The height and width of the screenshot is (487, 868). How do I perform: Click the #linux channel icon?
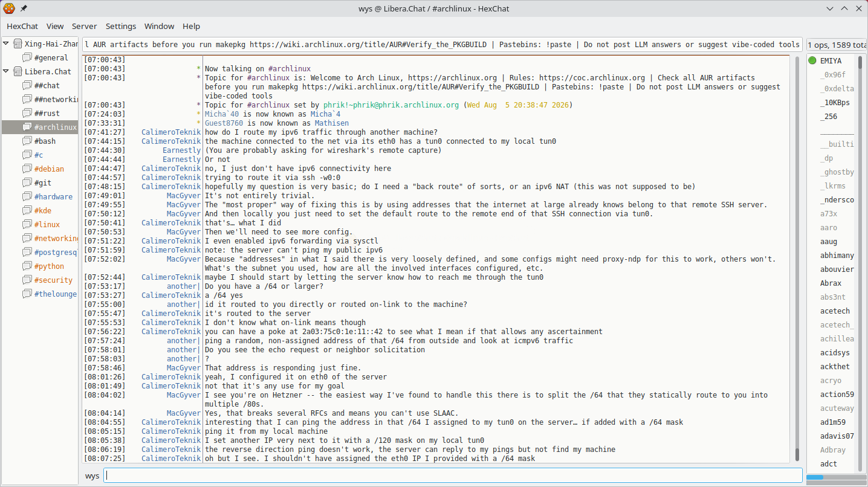point(27,225)
